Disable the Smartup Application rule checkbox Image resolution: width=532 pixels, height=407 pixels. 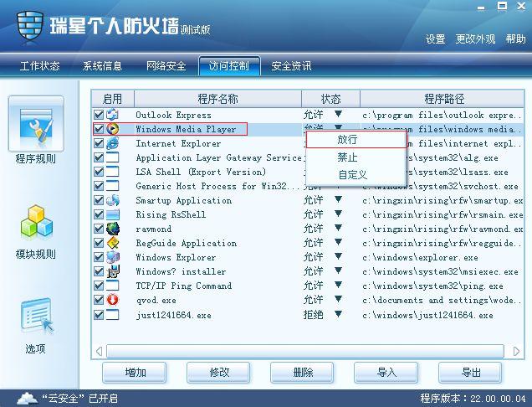(x=99, y=200)
